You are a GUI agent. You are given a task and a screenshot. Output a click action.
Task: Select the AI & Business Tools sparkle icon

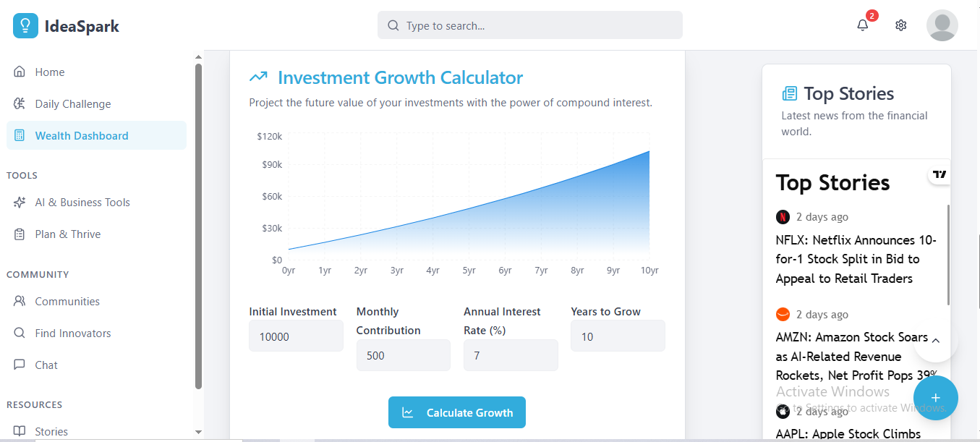tap(21, 202)
